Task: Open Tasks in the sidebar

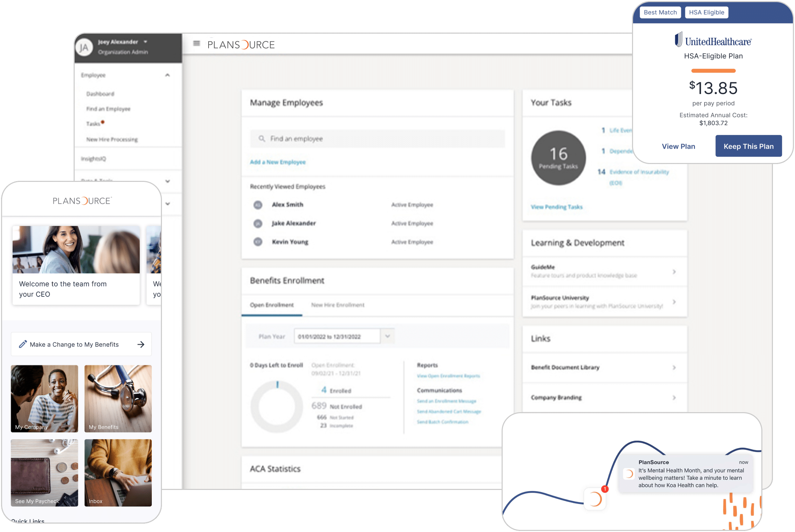Action: click(94, 124)
